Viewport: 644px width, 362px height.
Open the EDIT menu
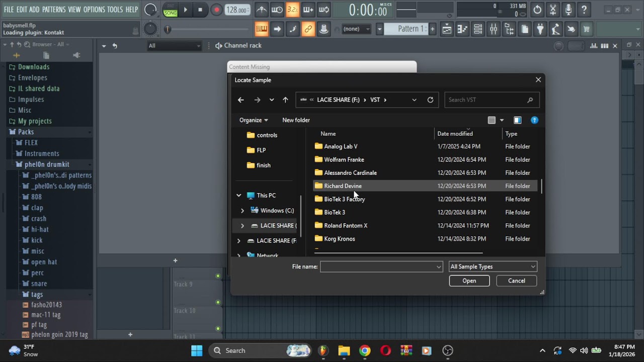click(x=22, y=10)
